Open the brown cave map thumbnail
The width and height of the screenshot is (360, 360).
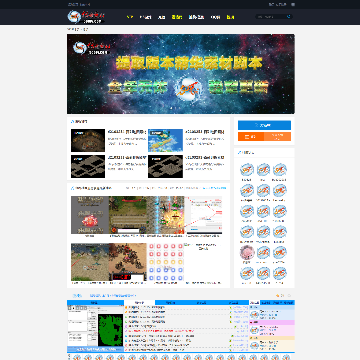(x=88, y=140)
